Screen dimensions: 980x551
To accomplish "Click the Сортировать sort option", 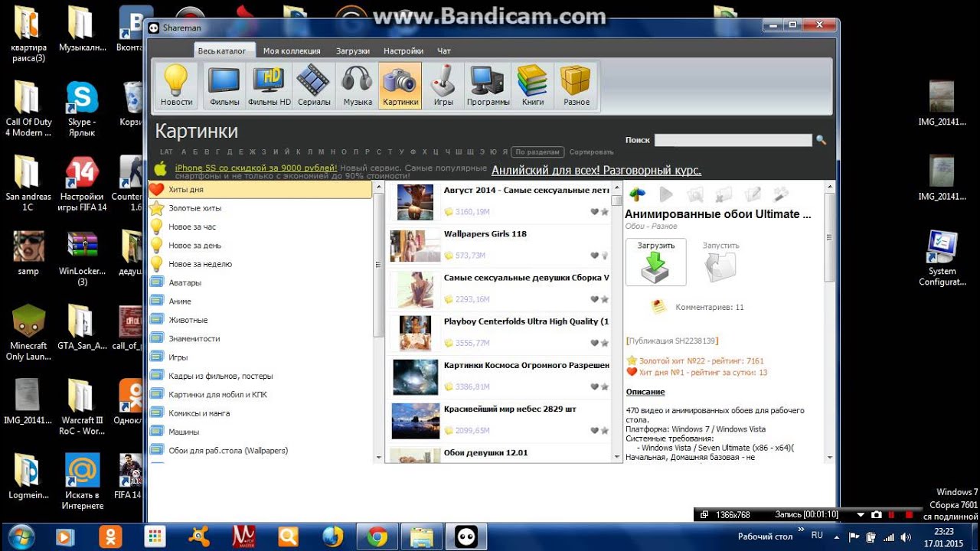I will tap(592, 152).
